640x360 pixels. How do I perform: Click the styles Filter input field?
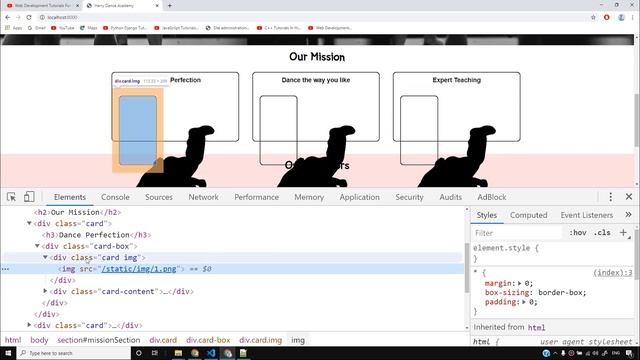pyautogui.click(x=517, y=233)
